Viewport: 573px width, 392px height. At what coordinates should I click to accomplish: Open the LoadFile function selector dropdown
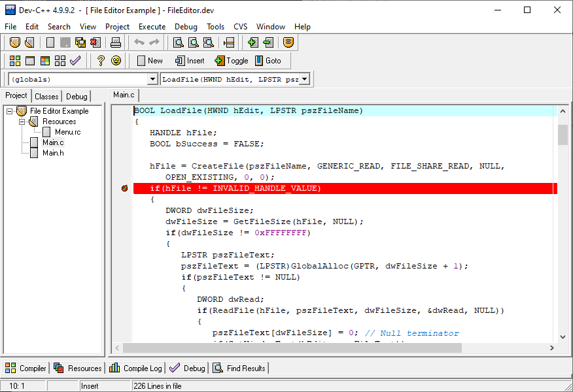(x=304, y=78)
